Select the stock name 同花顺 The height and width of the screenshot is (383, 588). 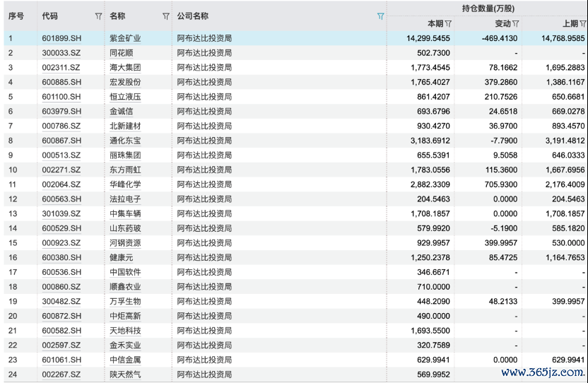tap(121, 53)
